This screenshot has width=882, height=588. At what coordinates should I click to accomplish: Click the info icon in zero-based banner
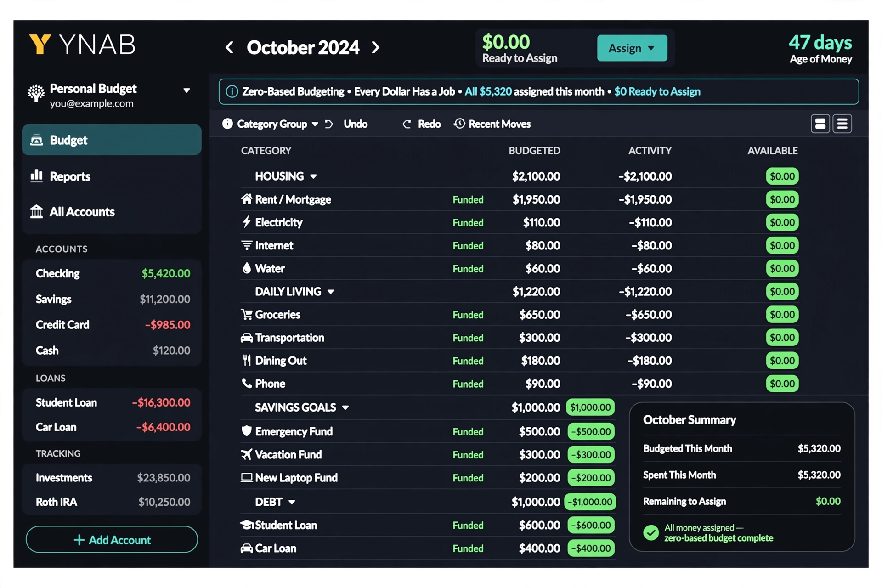(232, 91)
